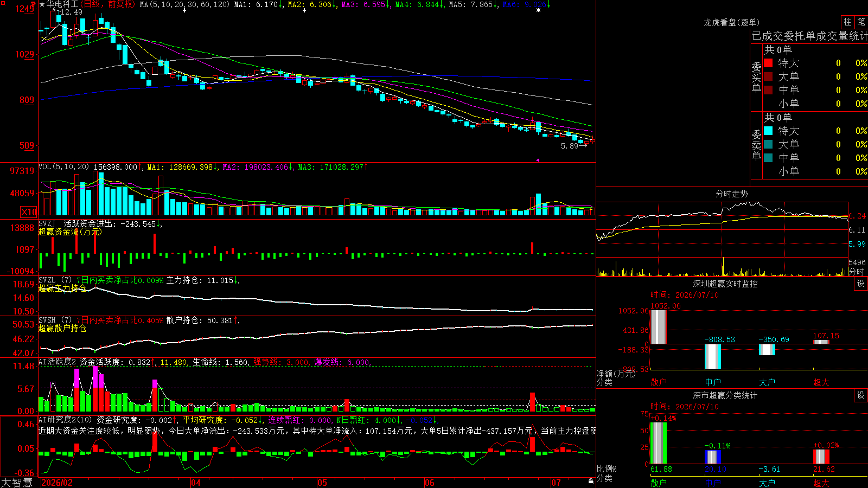Click the 12.49 high price annotation
The height and width of the screenshot is (488, 868).
click(71, 12)
